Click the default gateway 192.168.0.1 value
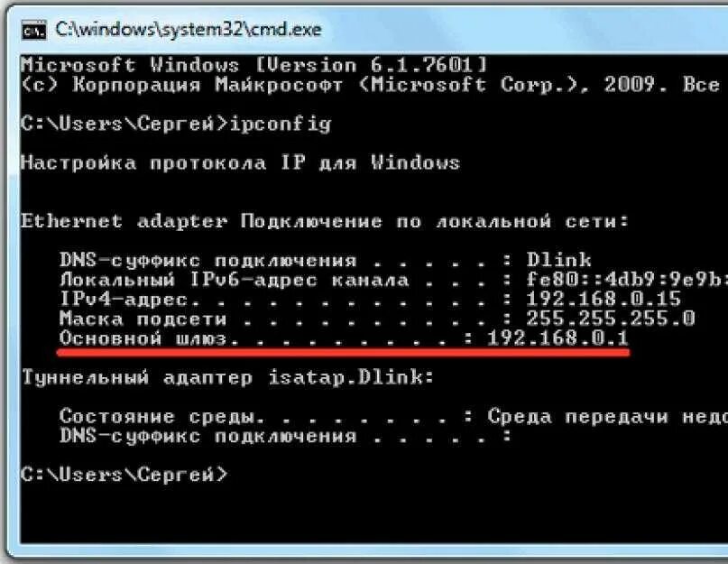The image size is (728, 564). 558,337
